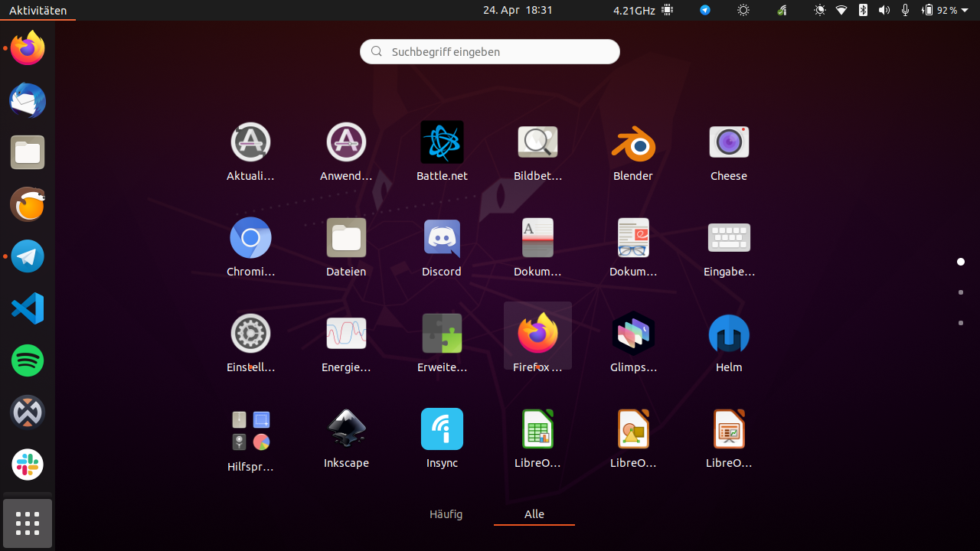Focus the Suchbegriff eingeben search field

(x=490, y=51)
